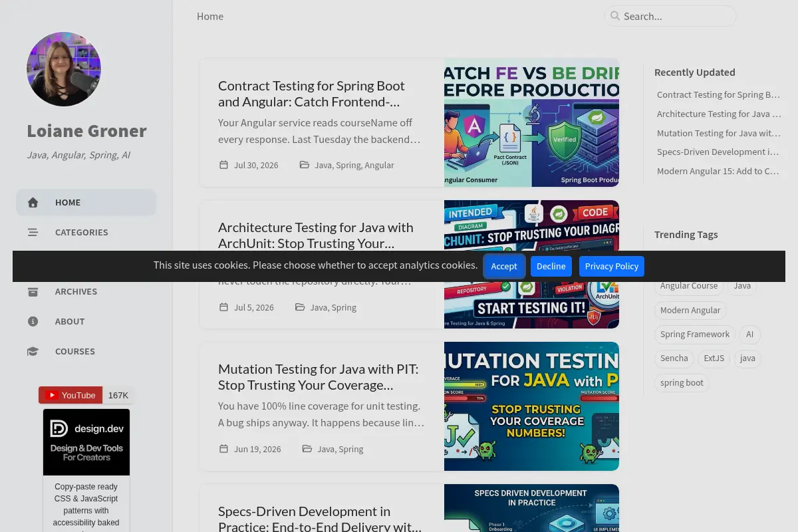Click the YouTube subscribe button
Image resolution: width=798 pixels, height=532 pixels.
pos(70,395)
